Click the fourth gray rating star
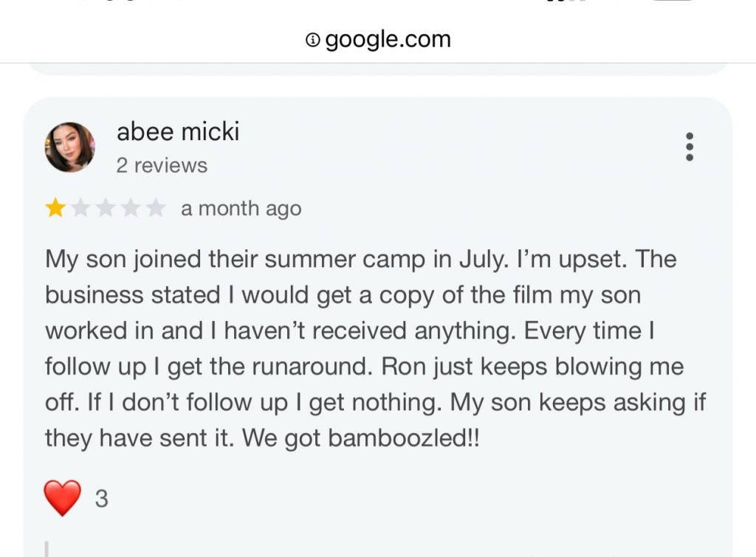The height and width of the screenshot is (557, 756). (131, 209)
